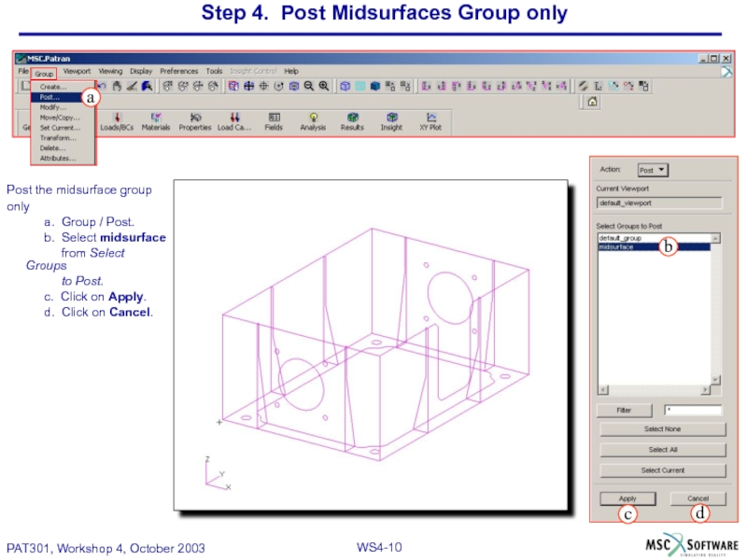Click the Select All button
Screen dimensions: 747x560
tap(663, 450)
